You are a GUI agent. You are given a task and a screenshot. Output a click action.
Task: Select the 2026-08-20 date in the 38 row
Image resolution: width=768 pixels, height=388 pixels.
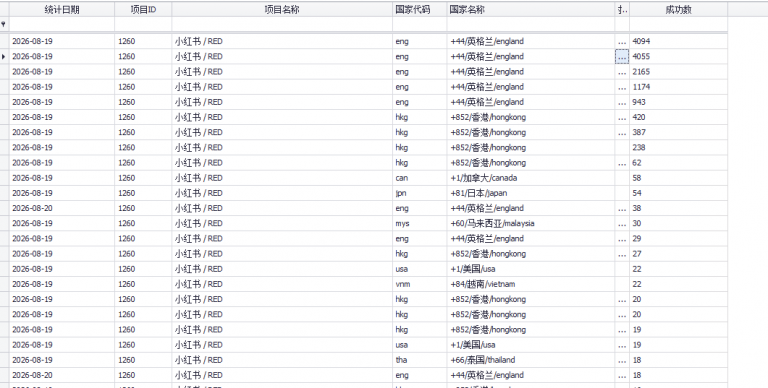[x=62, y=209]
